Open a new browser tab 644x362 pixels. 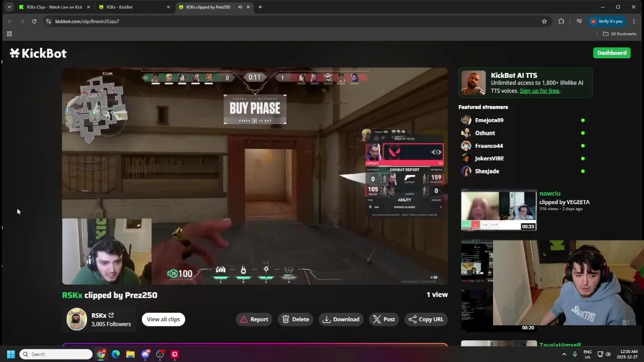(x=260, y=7)
